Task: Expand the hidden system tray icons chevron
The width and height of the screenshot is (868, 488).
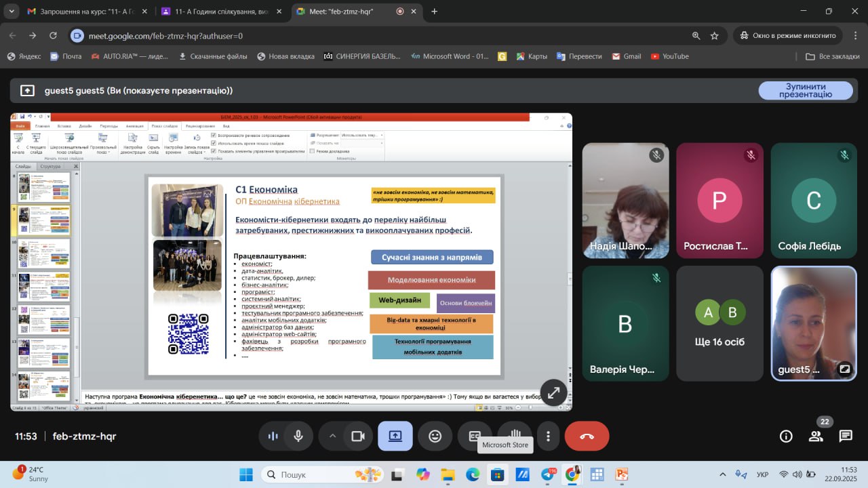Action: pyautogui.click(x=722, y=474)
